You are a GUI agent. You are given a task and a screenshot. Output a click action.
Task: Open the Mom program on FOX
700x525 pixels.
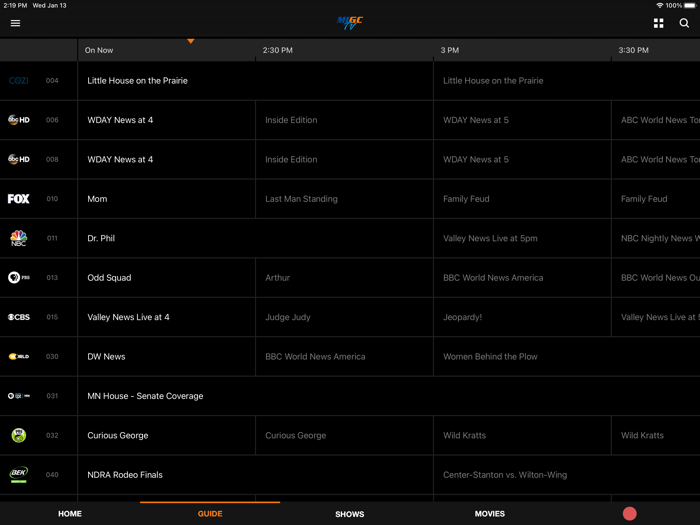point(167,199)
